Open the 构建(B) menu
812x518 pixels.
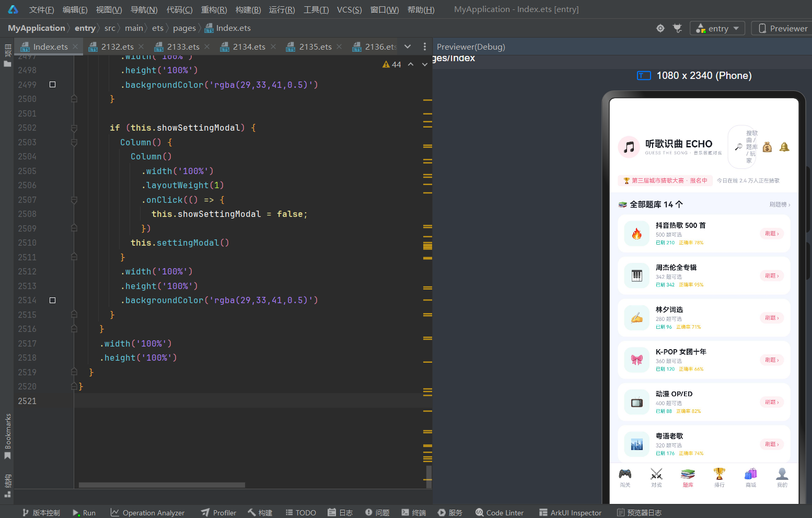tap(248, 9)
